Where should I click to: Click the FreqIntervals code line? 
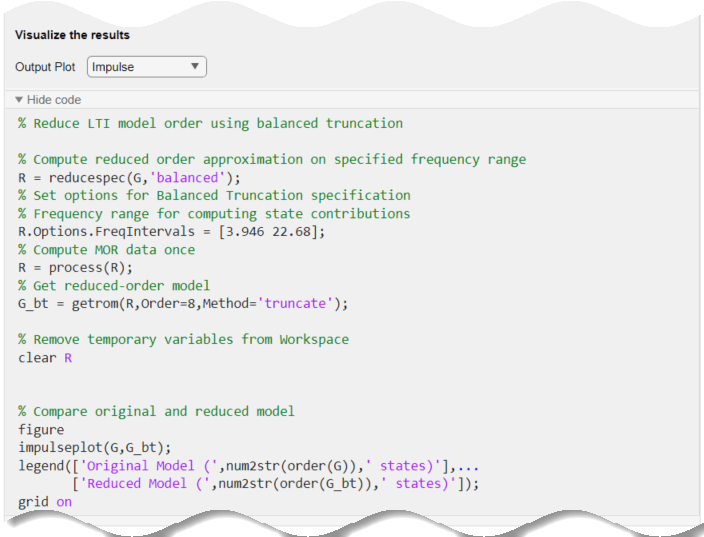(x=172, y=232)
